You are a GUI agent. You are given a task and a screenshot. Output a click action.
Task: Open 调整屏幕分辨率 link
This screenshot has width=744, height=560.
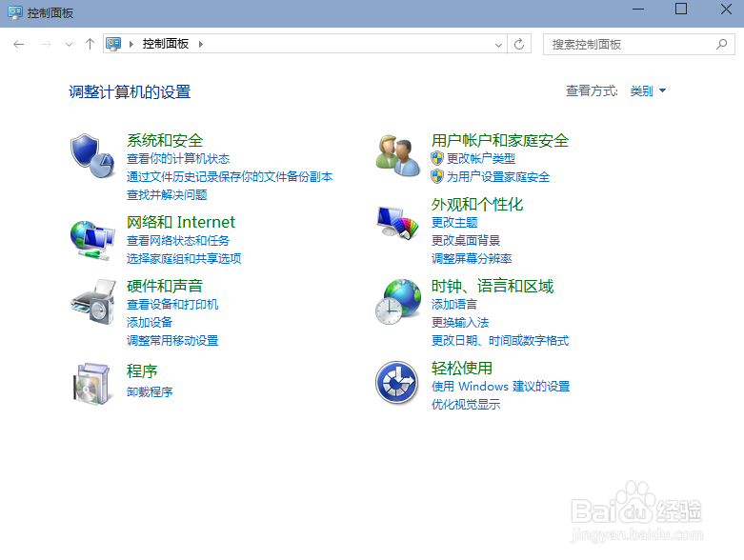[472, 258]
